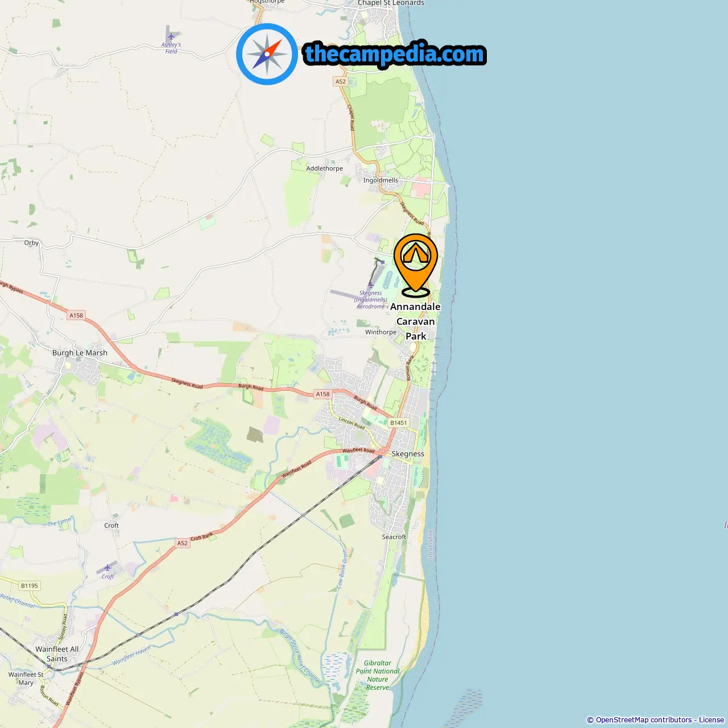Image resolution: width=728 pixels, height=728 pixels.
Task: Click the blue compass logo icon
Action: coord(267,54)
